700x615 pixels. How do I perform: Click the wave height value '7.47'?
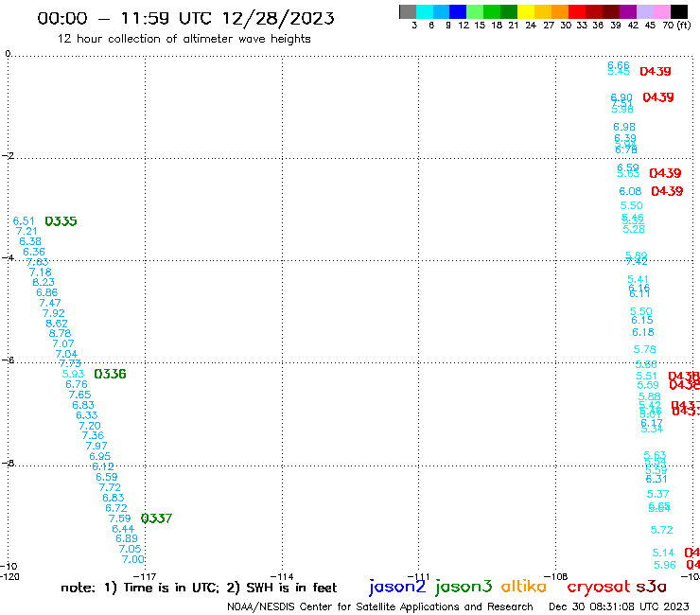pos(50,303)
